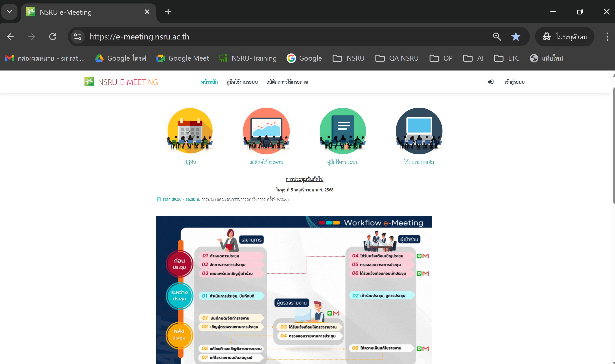Image resolution: width=615 pixels, height=364 pixels.
Task: Click the zoom magnifier icon in address bar
Action: tap(497, 37)
